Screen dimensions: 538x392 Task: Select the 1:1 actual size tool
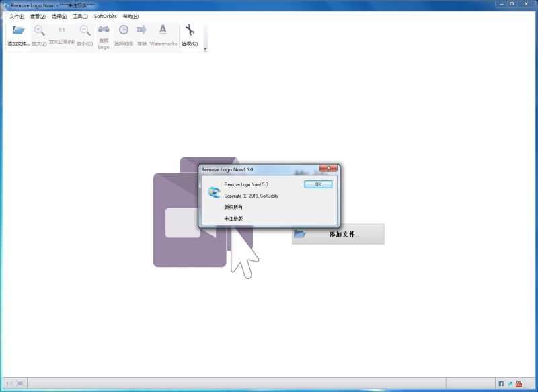62,31
